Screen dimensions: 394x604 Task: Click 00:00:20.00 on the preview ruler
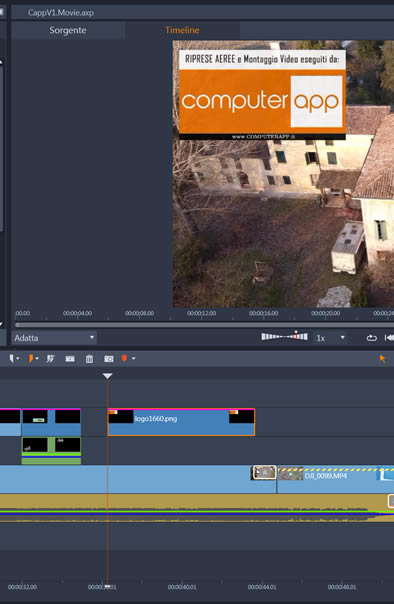click(325, 313)
